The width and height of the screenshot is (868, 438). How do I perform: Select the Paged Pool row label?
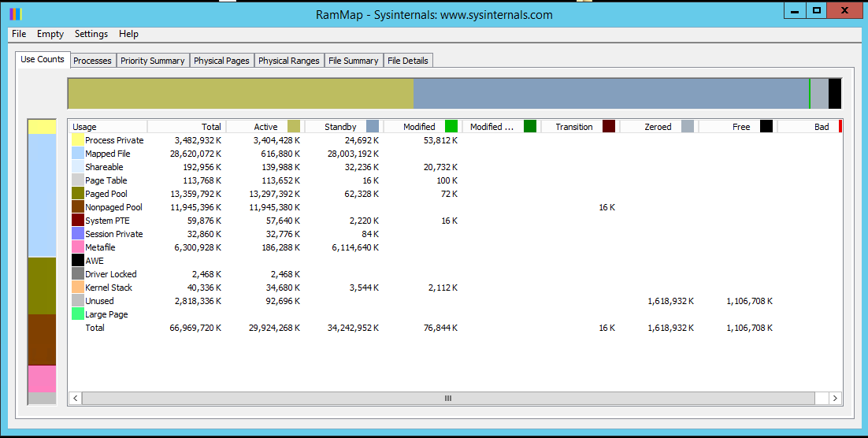pos(106,194)
